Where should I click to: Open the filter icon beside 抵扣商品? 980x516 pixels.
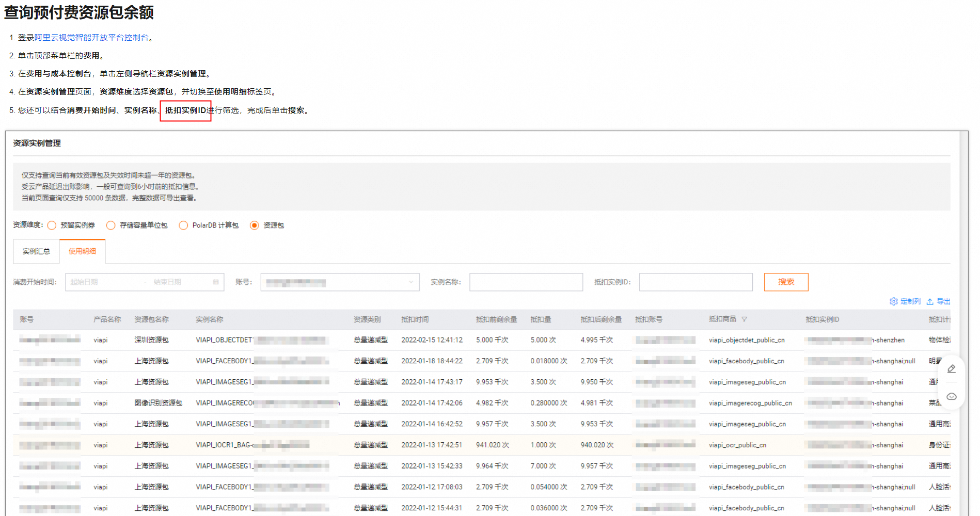click(x=744, y=319)
